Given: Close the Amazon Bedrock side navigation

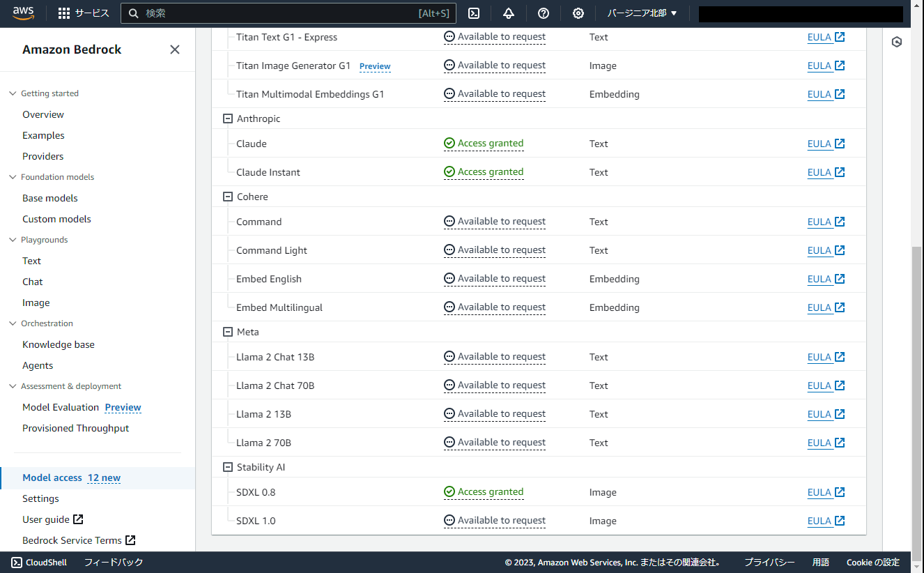Looking at the screenshot, I should [175, 49].
